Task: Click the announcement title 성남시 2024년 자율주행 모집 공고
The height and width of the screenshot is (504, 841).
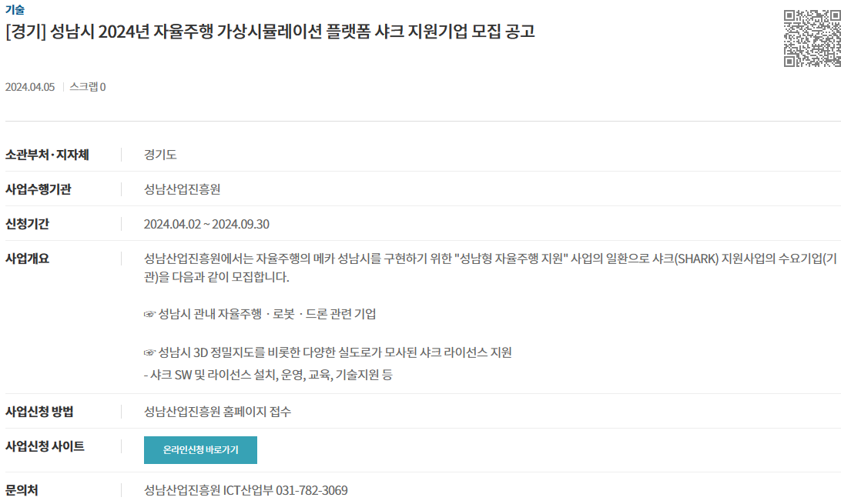Action: tap(270, 31)
